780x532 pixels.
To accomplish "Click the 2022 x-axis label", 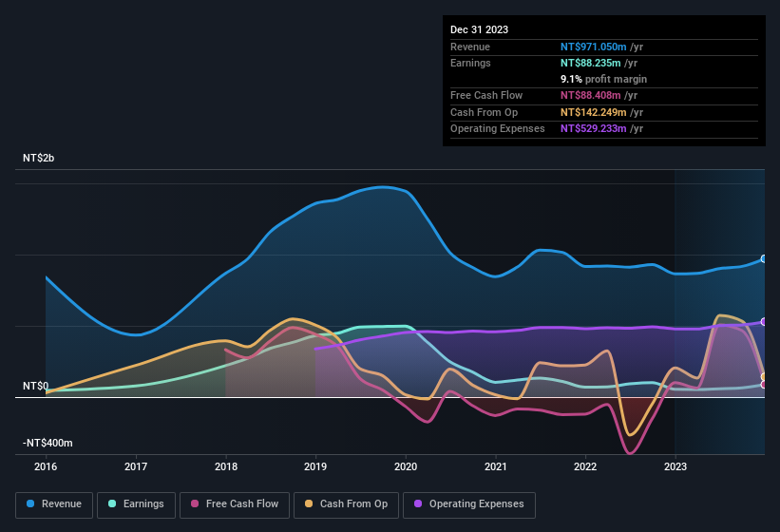I will point(585,466).
